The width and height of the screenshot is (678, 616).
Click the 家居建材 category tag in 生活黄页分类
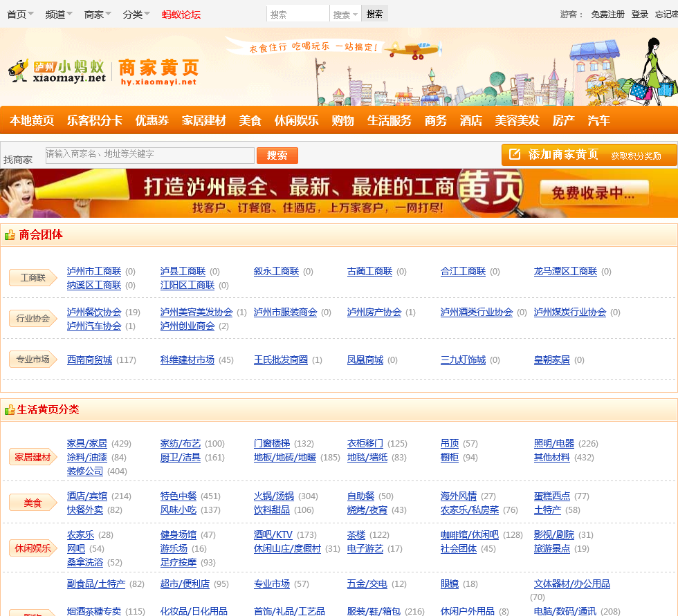[33, 457]
